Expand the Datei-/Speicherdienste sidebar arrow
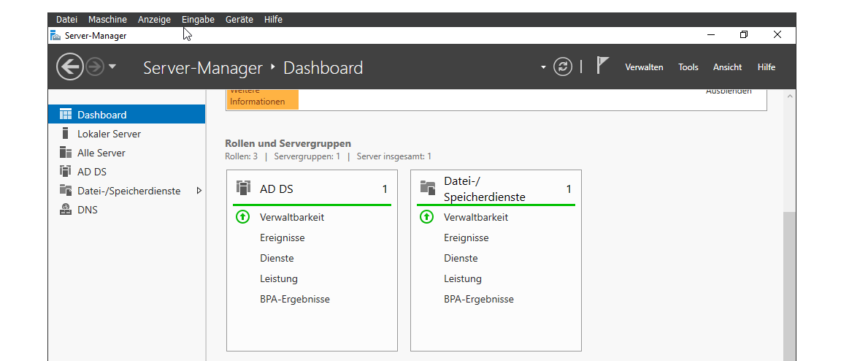Screen dimensions: 868x361 pyautogui.click(x=199, y=191)
